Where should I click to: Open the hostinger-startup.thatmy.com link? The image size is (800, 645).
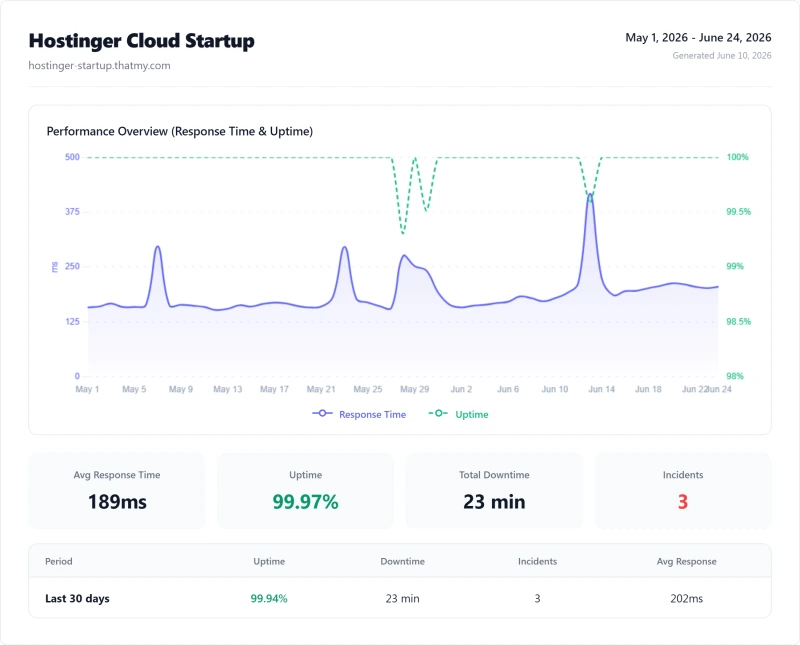click(x=99, y=65)
